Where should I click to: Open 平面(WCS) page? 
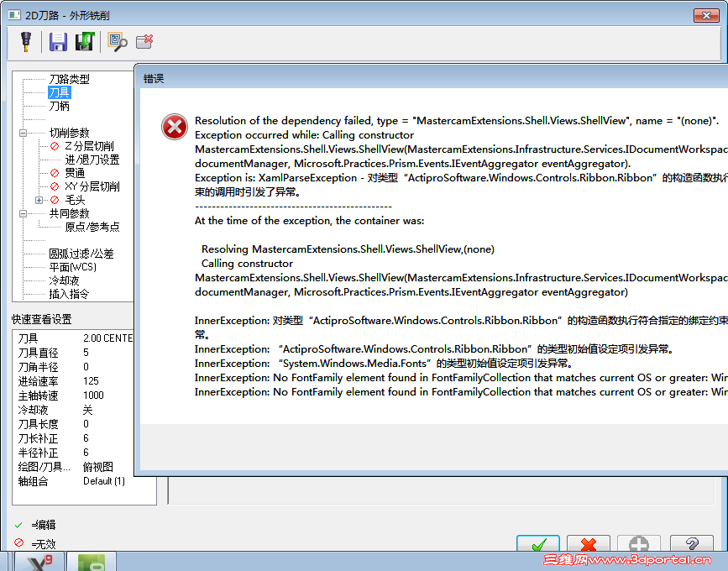click(x=73, y=267)
